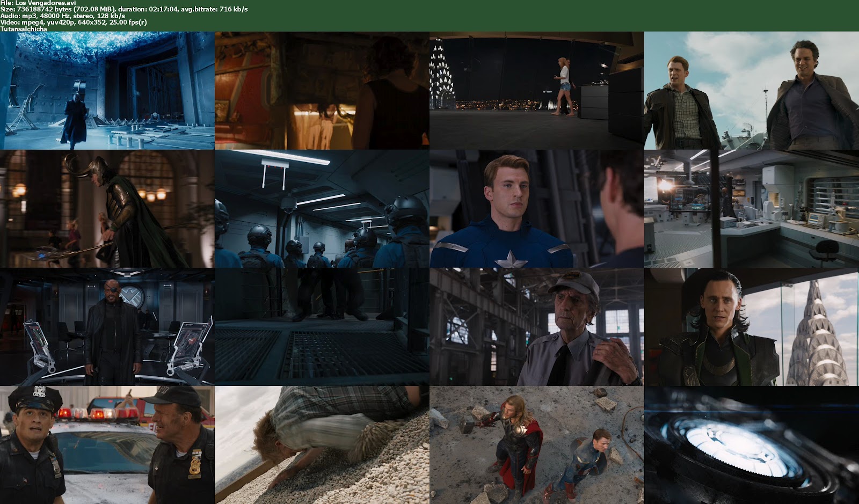Select the laboratory interior thumbnail
Image resolution: width=859 pixels, height=504 pixels.
point(752,208)
